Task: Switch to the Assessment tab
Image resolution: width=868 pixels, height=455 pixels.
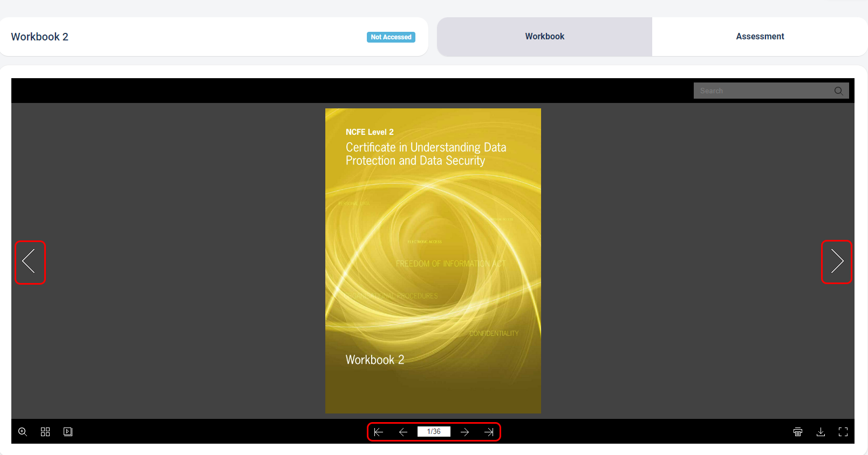Action: pyautogui.click(x=760, y=37)
